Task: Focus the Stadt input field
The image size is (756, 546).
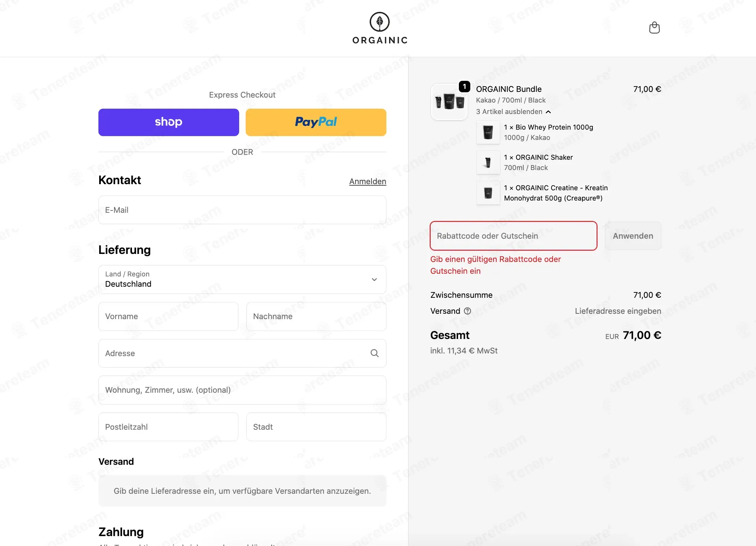Action: (316, 427)
